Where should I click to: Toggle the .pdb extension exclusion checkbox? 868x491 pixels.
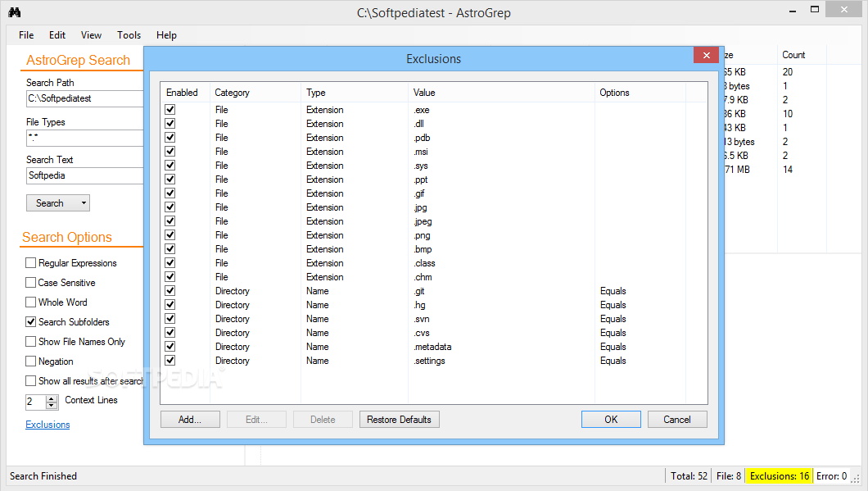point(170,137)
